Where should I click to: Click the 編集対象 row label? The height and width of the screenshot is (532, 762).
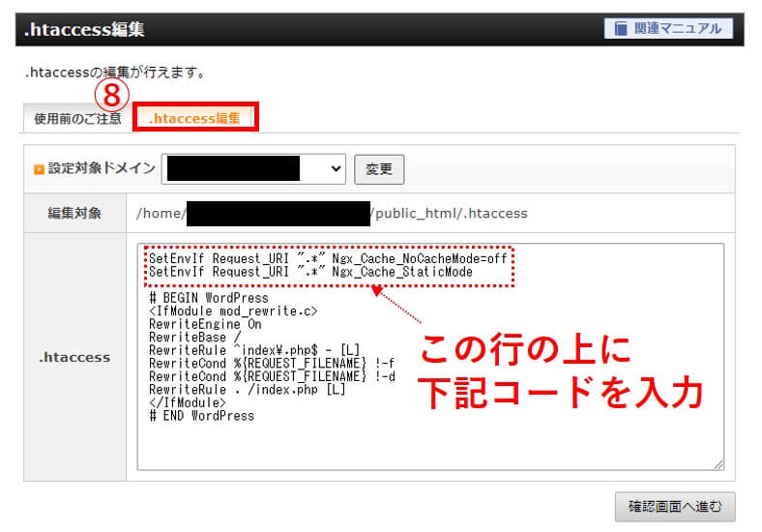point(74,213)
